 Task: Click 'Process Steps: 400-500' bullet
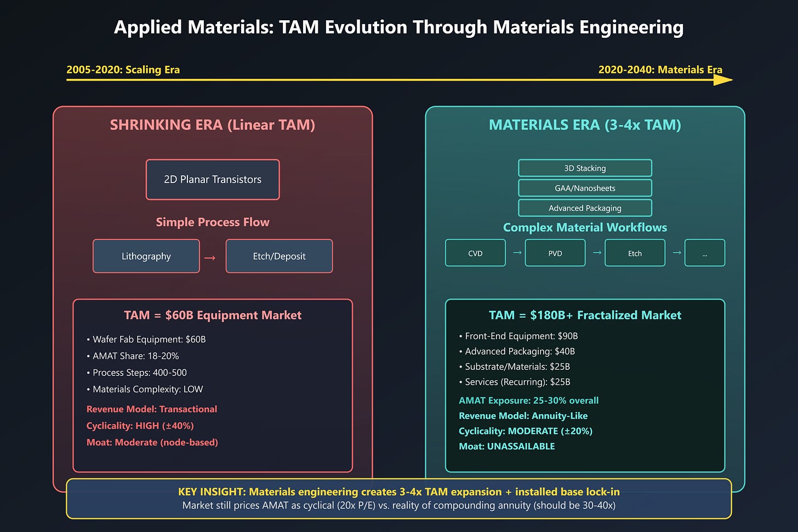[x=136, y=373]
